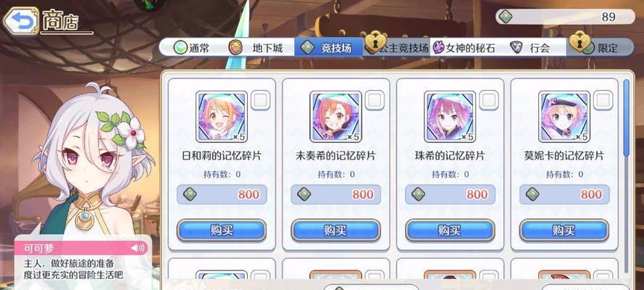This screenshot has width=644, height=290.
Task: Check the box for 未奏希的记忆碎片
Action: click(375, 100)
